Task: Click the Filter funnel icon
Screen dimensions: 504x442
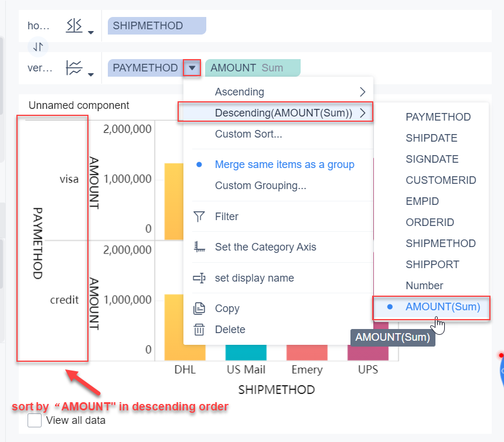Action: (199, 217)
